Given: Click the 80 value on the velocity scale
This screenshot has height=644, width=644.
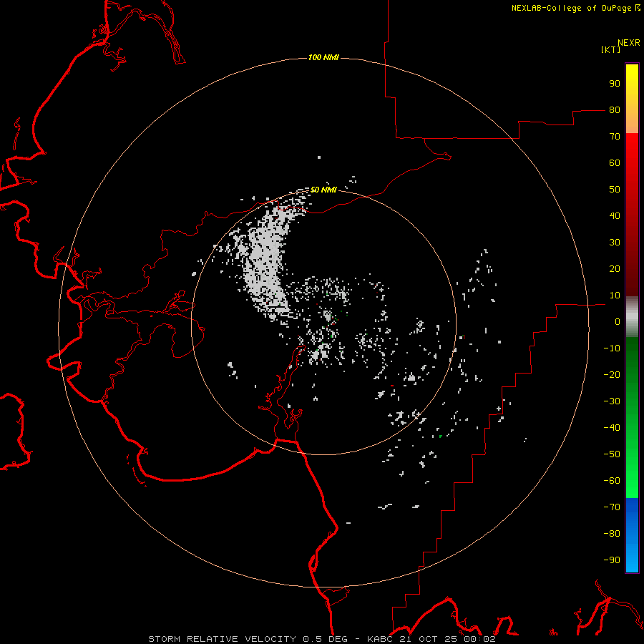Looking at the screenshot, I should click(x=615, y=110).
